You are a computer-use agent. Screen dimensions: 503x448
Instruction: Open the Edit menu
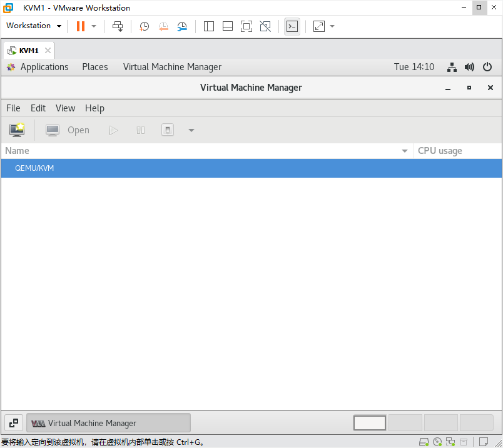(x=38, y=108)
